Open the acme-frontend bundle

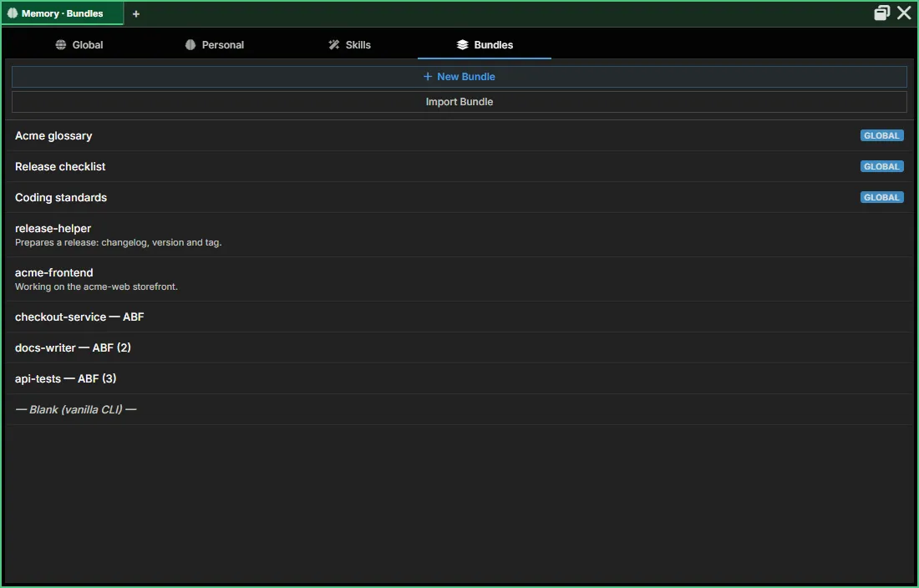[459, 279]
